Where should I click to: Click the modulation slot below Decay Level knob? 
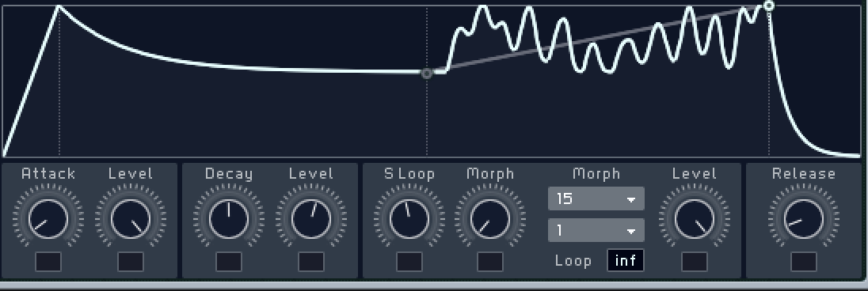coord(311,262)
